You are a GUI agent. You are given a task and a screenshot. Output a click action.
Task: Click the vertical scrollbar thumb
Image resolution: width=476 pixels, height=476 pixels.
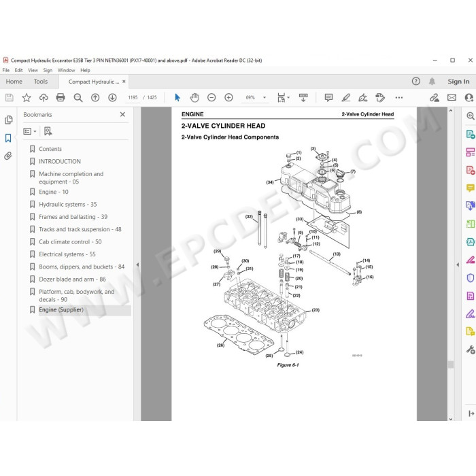451,364
